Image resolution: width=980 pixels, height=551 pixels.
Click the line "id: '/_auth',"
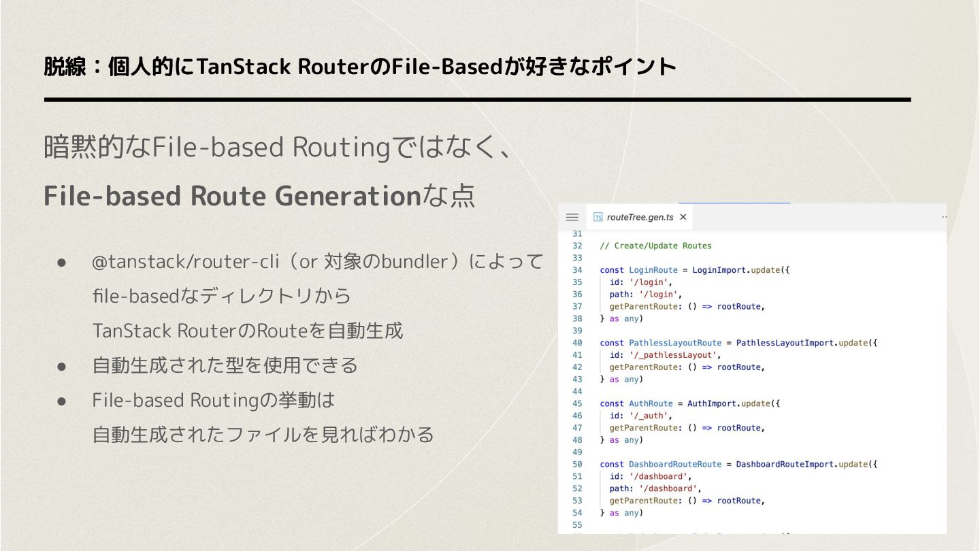(x=641, y=416)
